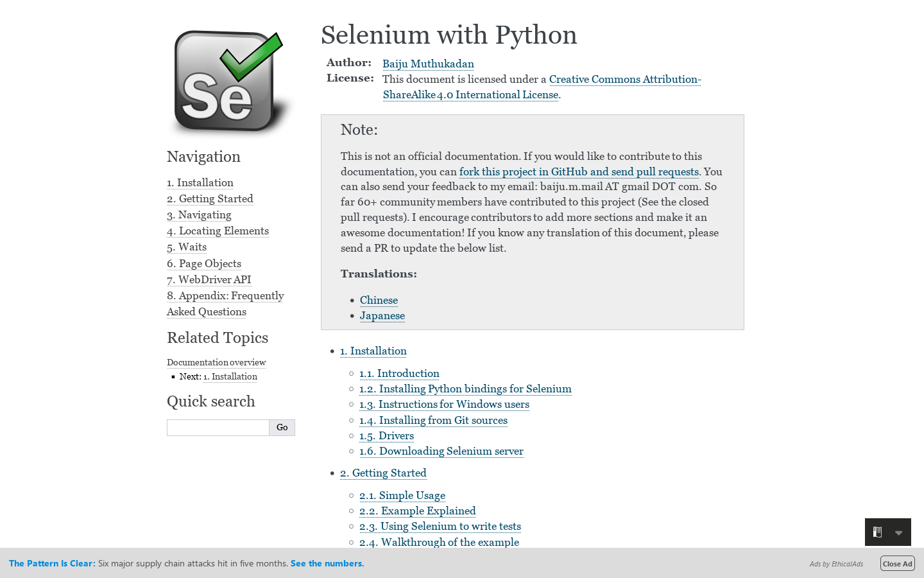Viewport: 924px width, 578px height.
Task: Open the Documentation overview link
Action: [x=216, y=362]
